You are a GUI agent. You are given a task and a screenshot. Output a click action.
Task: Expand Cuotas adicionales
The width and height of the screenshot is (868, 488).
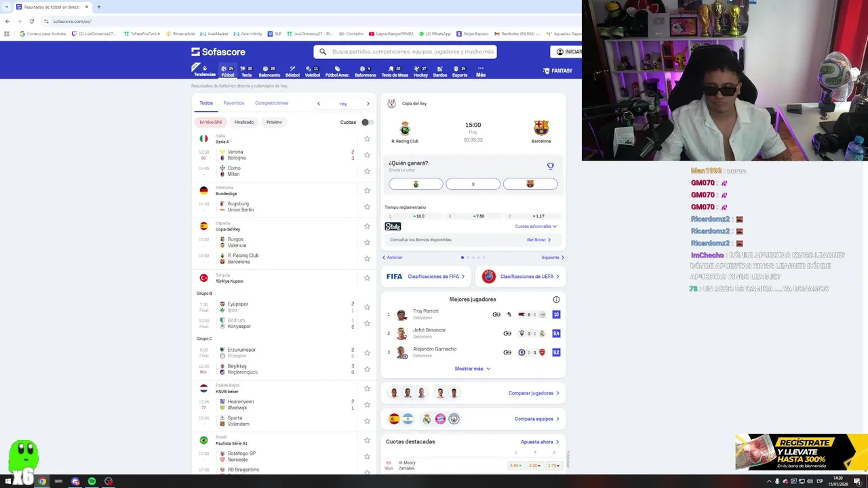pos(536,226)
